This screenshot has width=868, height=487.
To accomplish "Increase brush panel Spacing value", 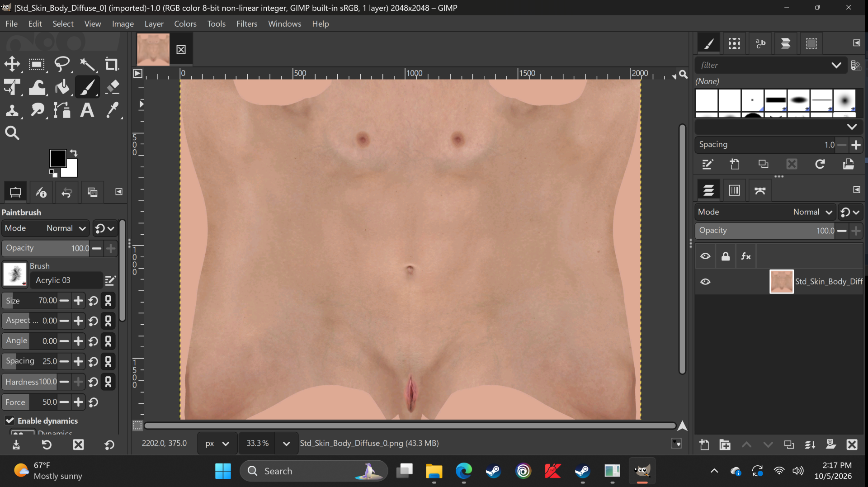I will click(856, 145).
